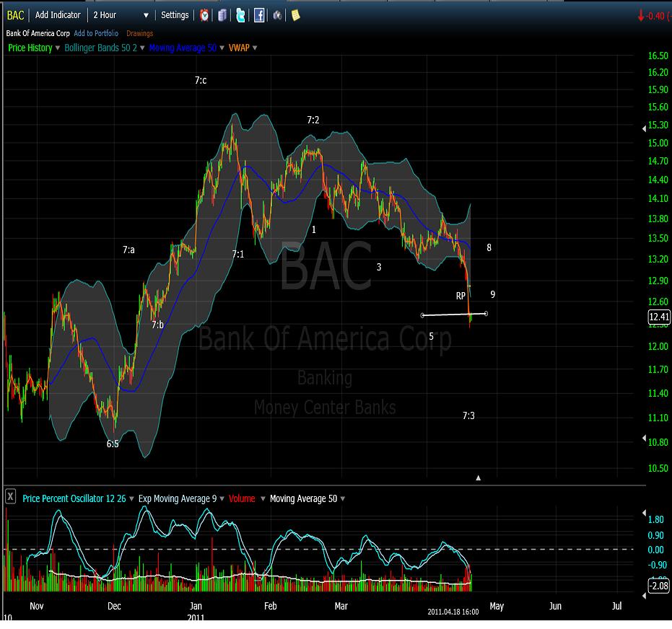This screenshot has height=629, width=672.
Task: Click the 2011.04.18 16:00 date label
Action: click(453, 612)
